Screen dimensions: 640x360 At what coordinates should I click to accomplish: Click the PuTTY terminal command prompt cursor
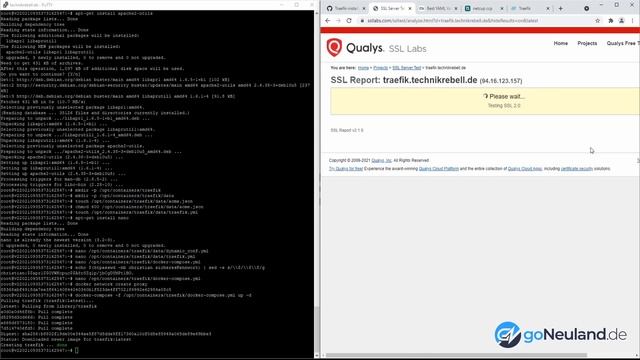77,350
